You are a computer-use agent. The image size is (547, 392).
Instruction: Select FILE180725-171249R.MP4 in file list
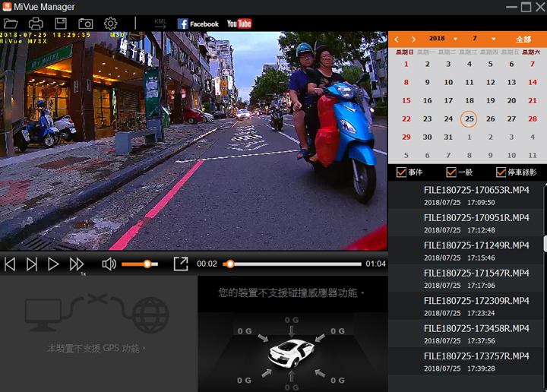(x=476, y=251)
